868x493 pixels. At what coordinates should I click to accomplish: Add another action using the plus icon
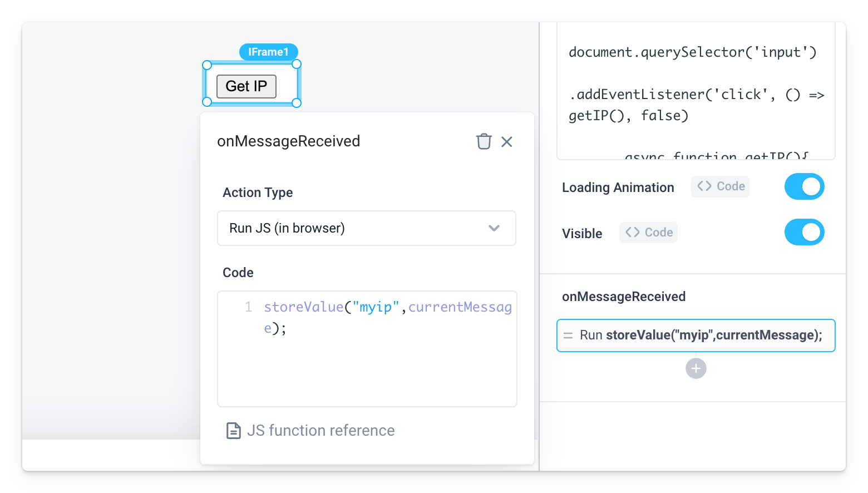point(696,368)
